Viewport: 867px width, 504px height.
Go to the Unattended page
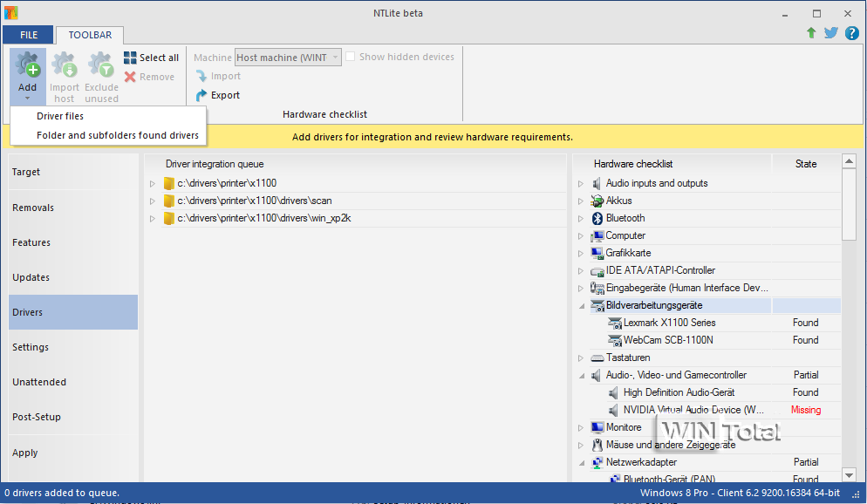39,382
